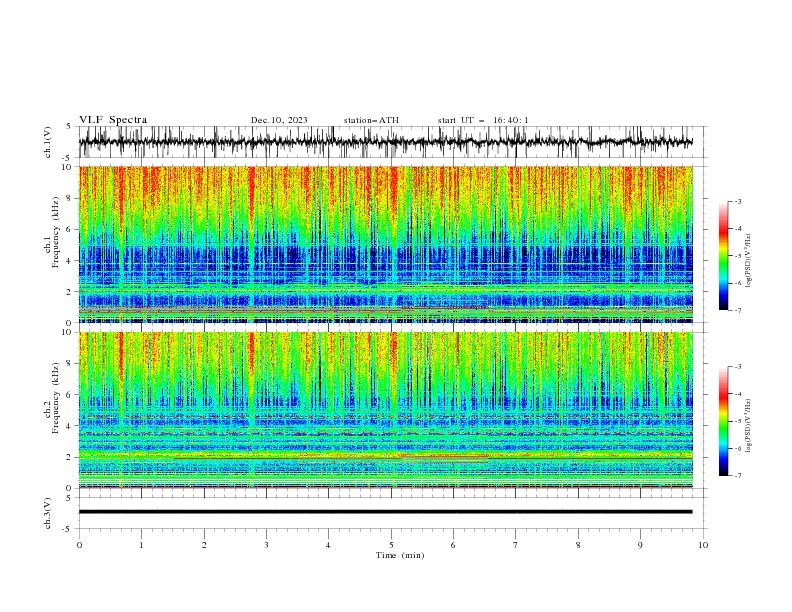
Task: Click the ch.2 colorbar 'log(PSD)(V²/Hz)' label
Action: [748, 426]
